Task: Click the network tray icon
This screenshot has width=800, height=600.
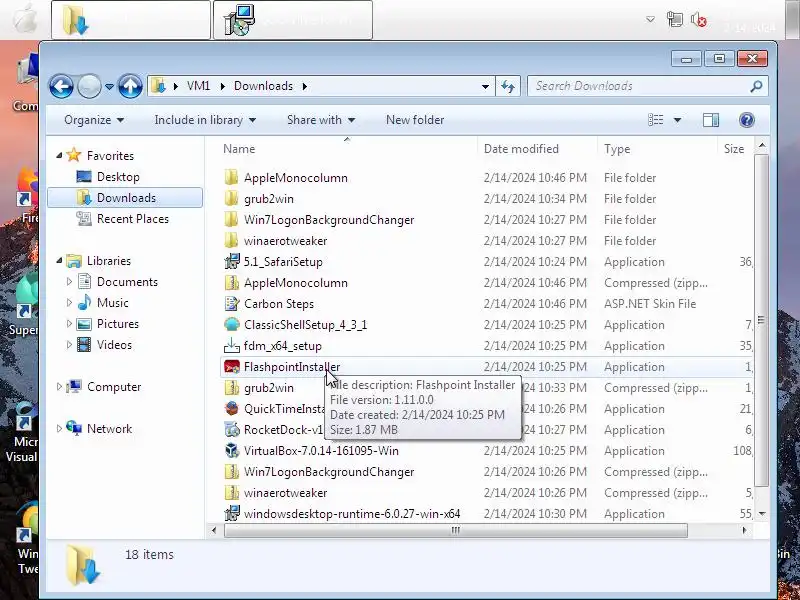Action: point(674,20)
